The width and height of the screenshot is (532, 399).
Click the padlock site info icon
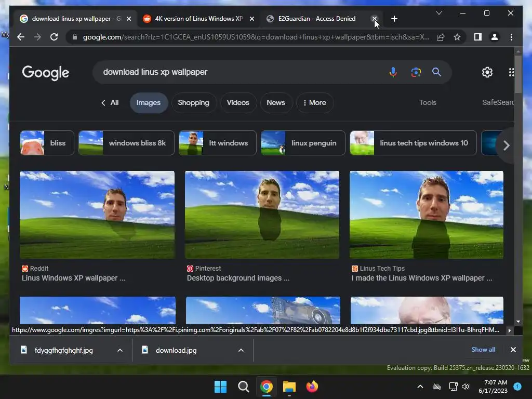[75, 37]
